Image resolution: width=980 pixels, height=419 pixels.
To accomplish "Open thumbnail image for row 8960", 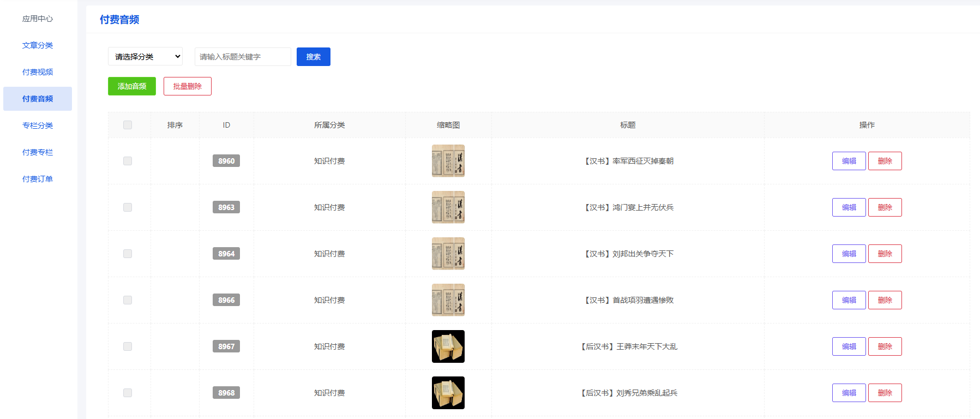I will click(448, 161).
